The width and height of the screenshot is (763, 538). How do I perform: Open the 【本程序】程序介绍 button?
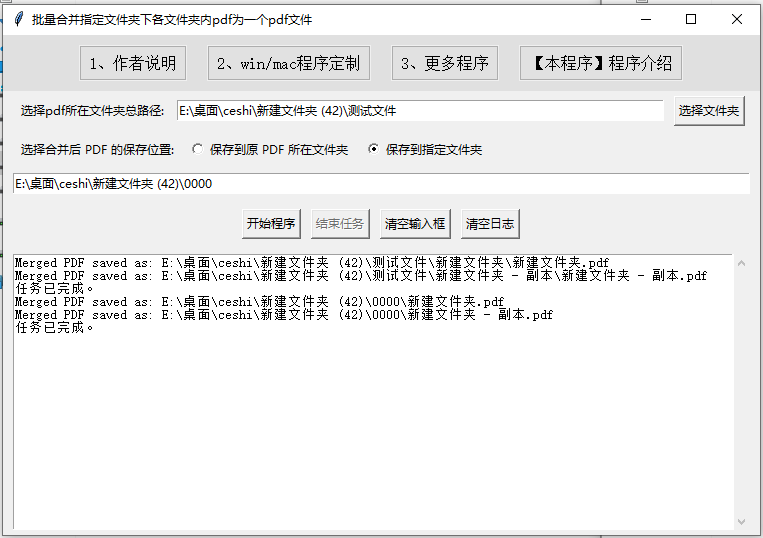(x=601, y=63)
